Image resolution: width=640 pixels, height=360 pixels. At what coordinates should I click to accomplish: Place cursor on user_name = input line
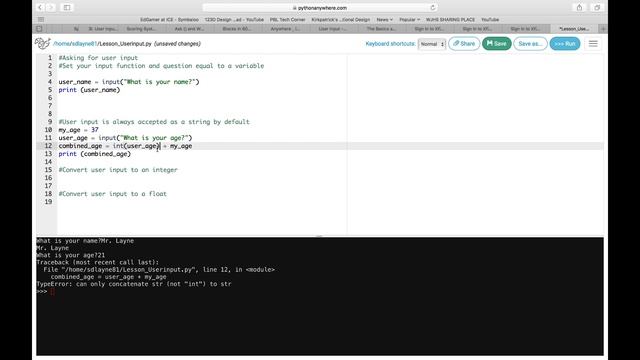coord(129,82)
